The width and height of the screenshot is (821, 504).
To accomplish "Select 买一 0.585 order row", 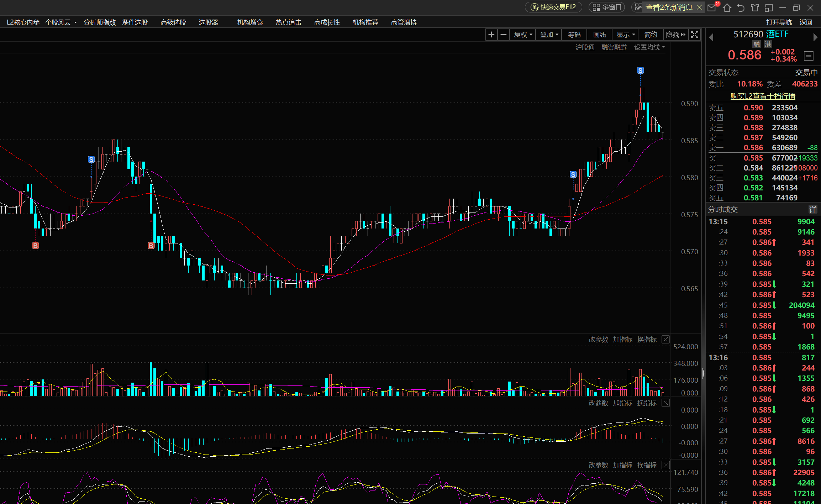I will coord(763,158).
